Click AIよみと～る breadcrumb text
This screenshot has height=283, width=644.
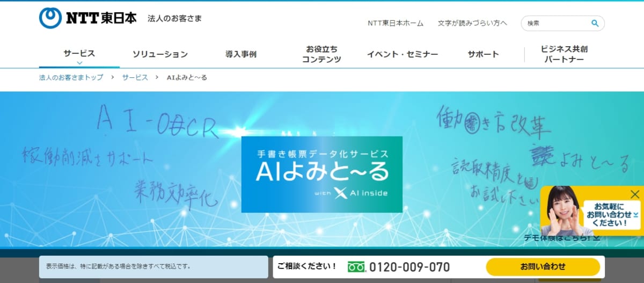click(187, 77)
